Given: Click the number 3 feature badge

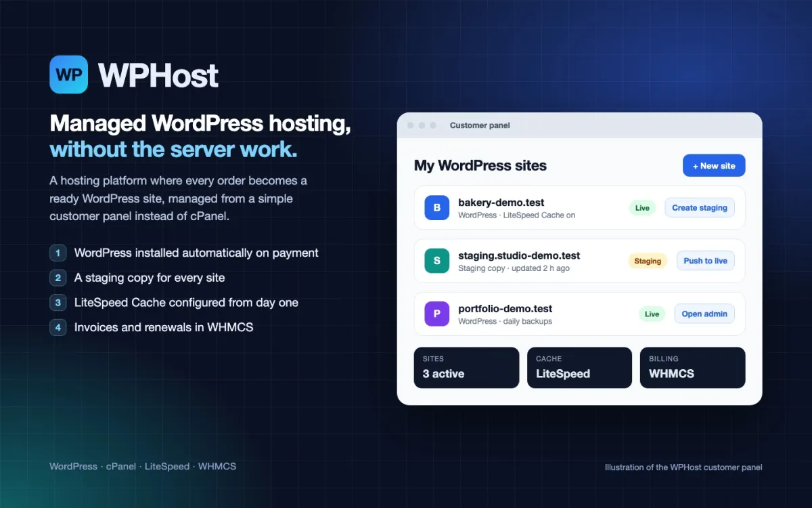Looking at the screenshot, I should [58, 303].
